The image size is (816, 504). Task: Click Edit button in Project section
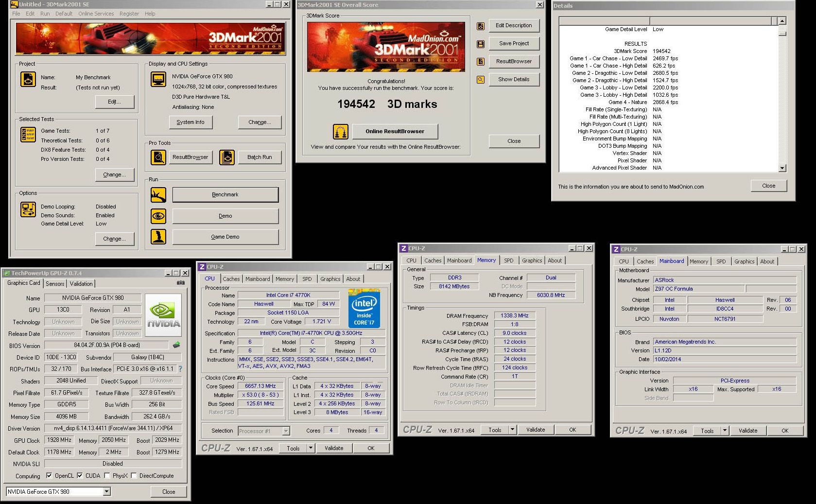[114, 102]
